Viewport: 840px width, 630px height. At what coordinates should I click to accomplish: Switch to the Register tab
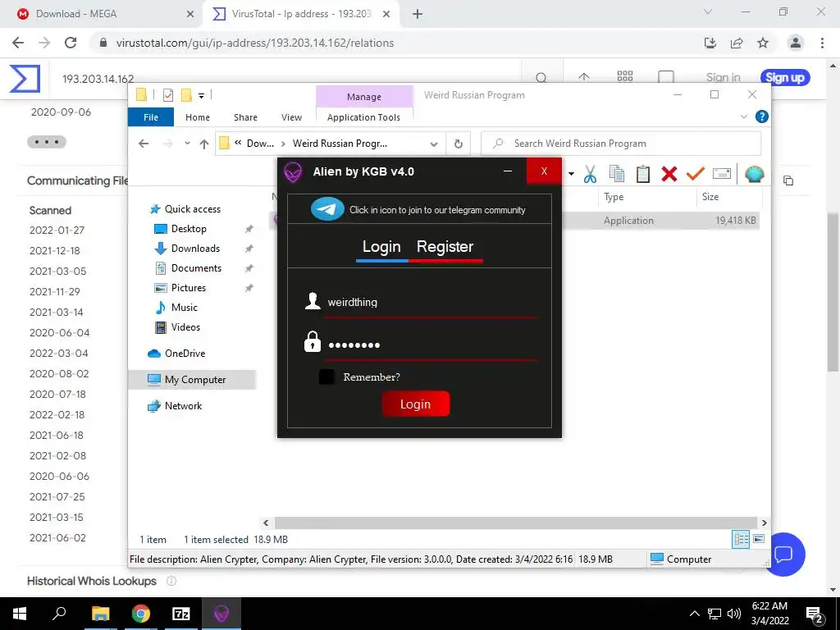tap(445, 246)
